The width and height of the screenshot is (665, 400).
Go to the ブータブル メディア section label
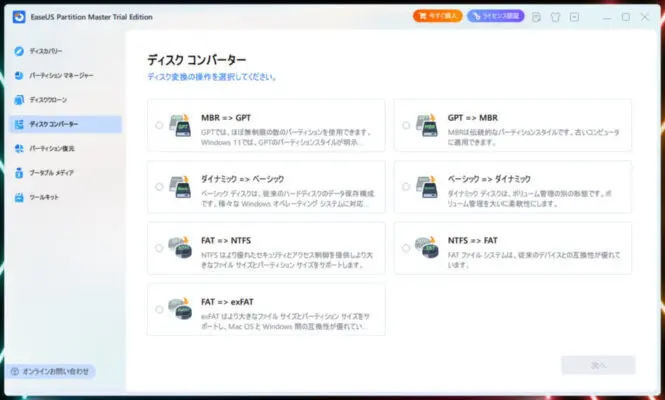click(x=51, y=173)
